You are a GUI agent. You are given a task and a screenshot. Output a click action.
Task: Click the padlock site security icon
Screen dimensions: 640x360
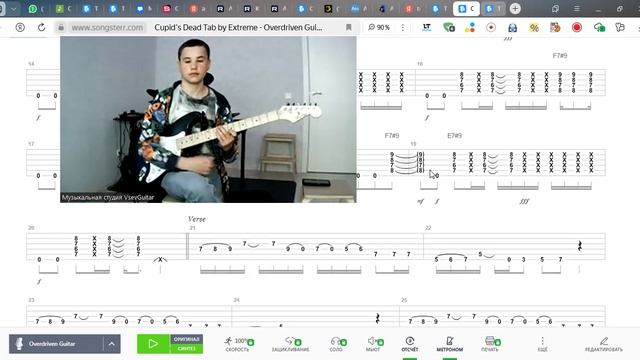(61, 27)
